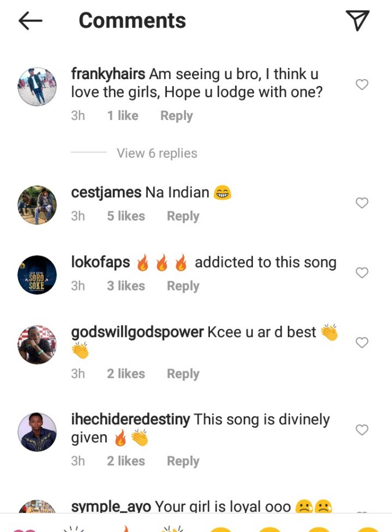Go back with the left arrow icon
Screen dimensions: 392x532
coord(30,21)
